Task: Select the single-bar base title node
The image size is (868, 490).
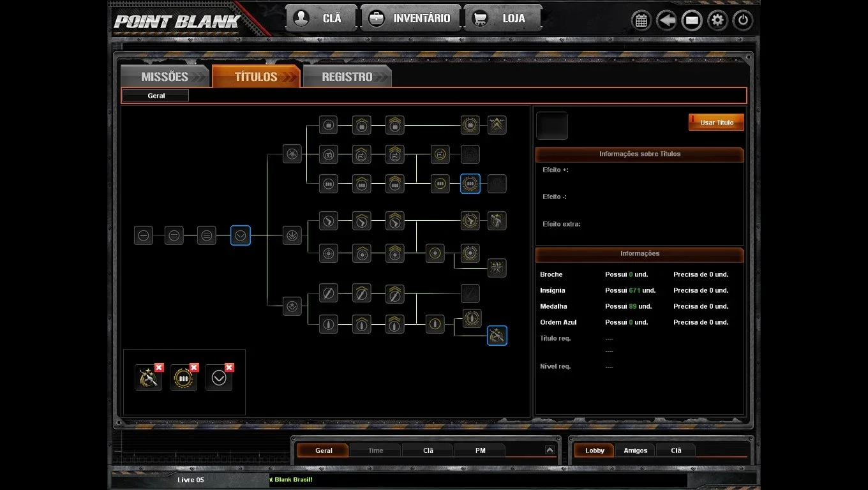Action: (144, 235)
